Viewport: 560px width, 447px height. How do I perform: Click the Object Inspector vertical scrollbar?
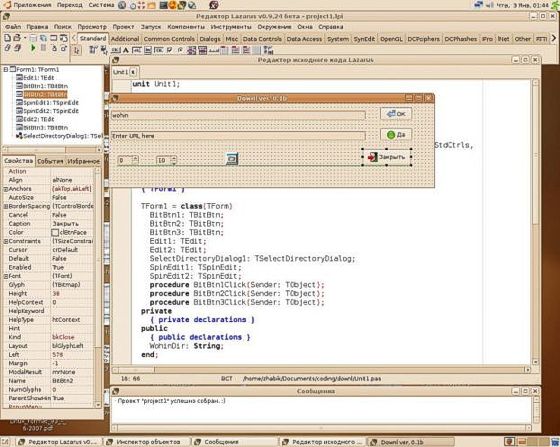pos(98,287)
